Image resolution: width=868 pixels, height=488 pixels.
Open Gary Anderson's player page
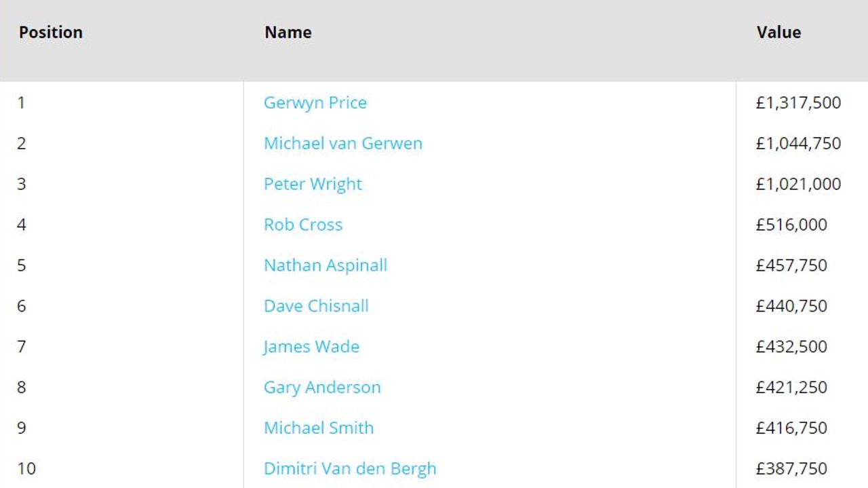click(x=322, y=388)
